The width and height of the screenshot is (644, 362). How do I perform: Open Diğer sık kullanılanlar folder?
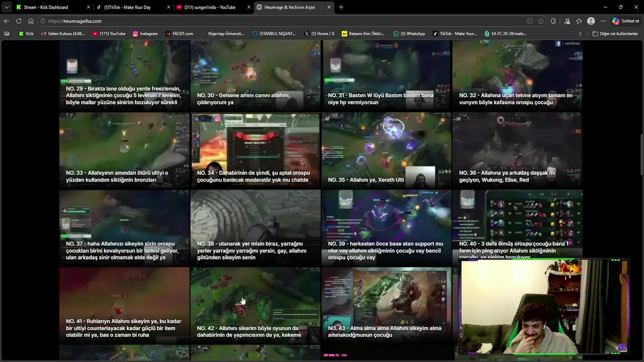tap(615, 34)
